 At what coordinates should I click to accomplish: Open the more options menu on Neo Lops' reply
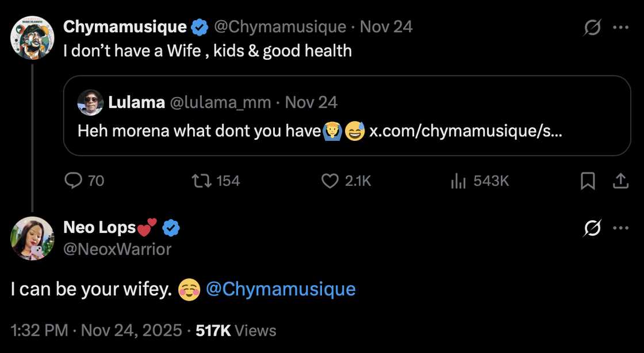pos(620,227)
